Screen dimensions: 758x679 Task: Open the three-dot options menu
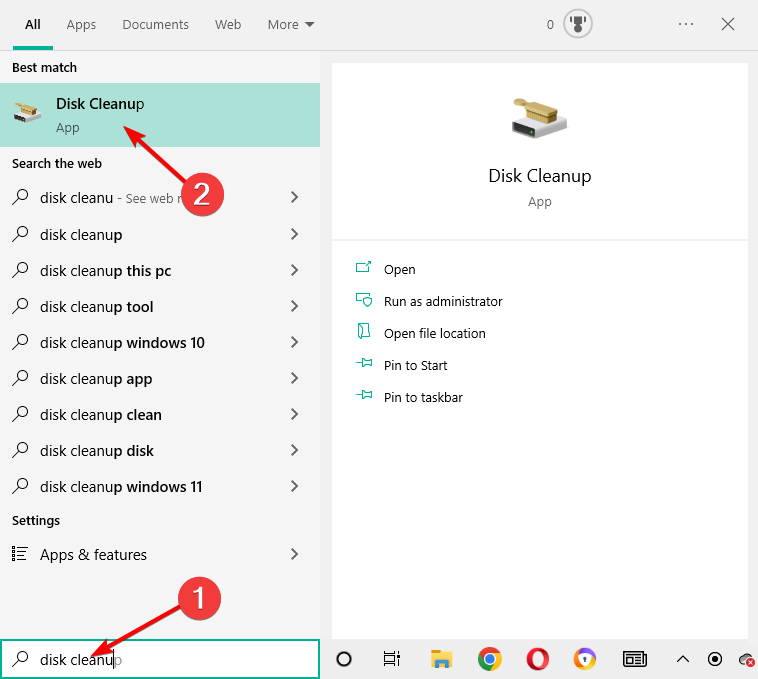tap(685, 24)
